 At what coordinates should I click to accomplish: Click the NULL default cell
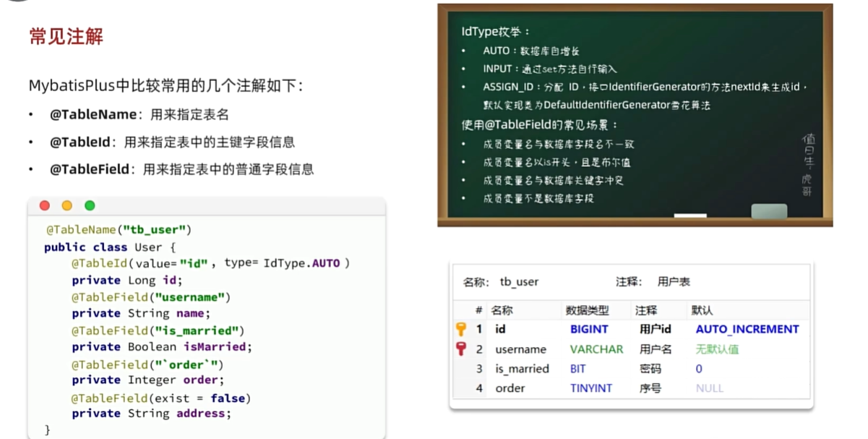tap(710, 388)
